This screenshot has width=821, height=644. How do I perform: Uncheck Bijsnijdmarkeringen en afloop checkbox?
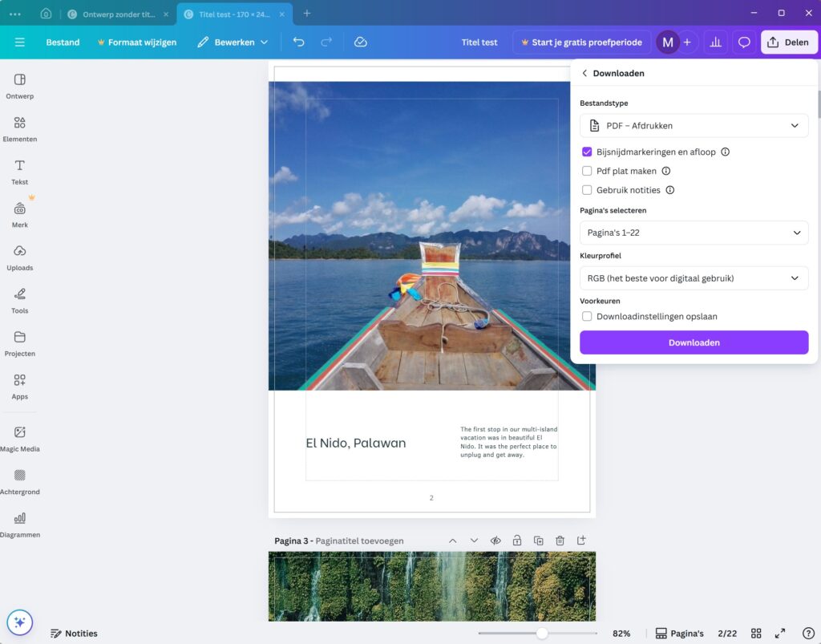coord(587,152)
